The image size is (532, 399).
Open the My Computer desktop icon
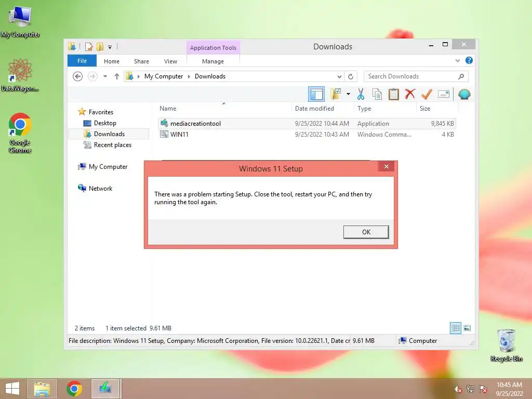pos(20,21)
